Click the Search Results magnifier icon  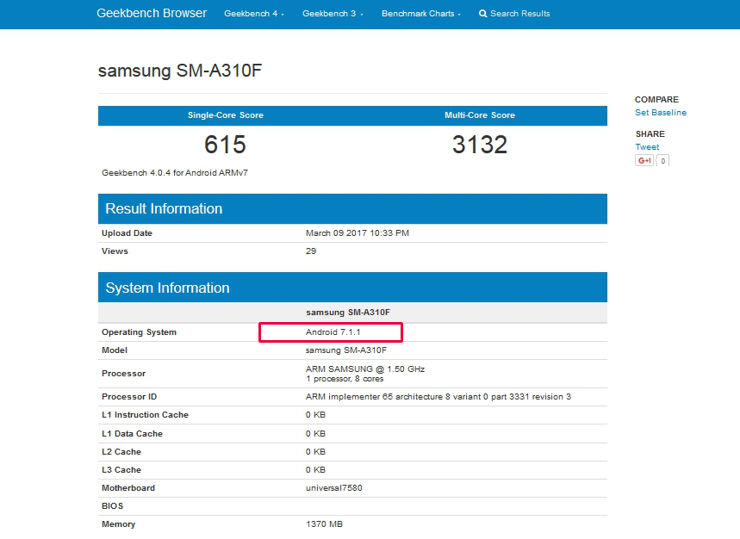tap(483, 14)
